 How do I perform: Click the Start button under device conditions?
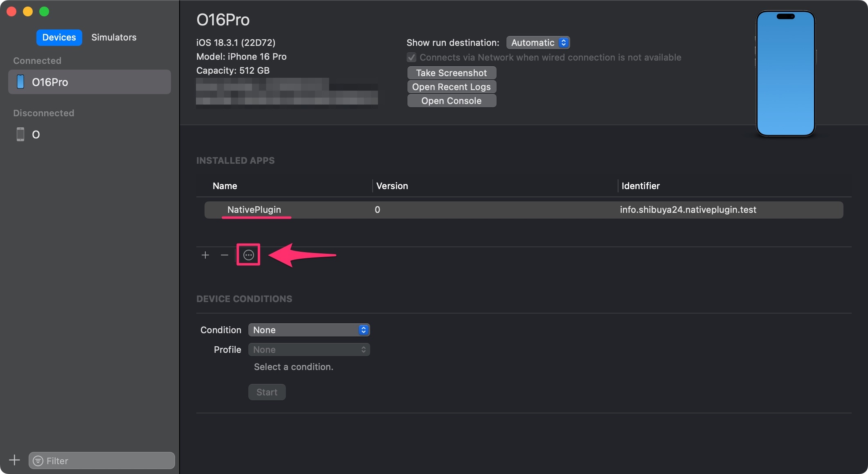point(267,392)
